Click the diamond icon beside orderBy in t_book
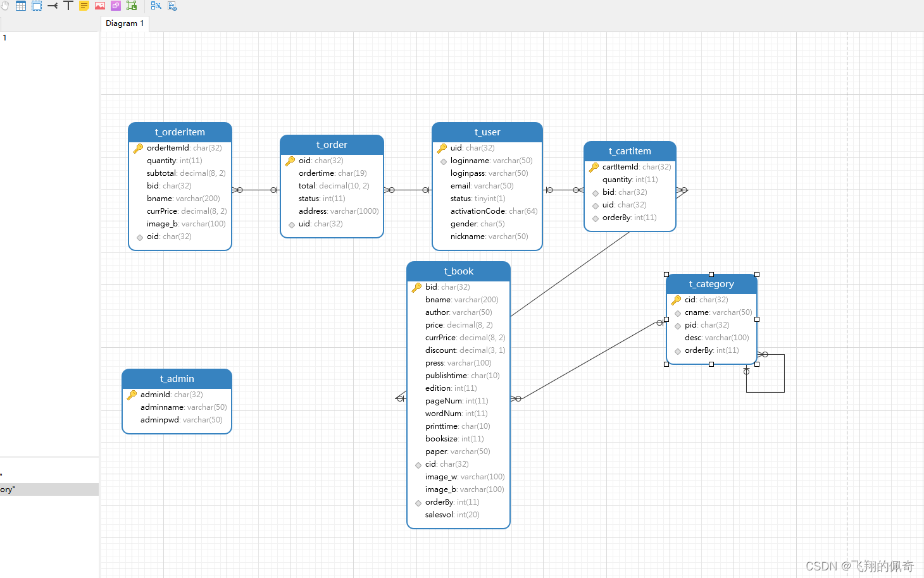Screen dimensions: 924x578 pos(418,503)
